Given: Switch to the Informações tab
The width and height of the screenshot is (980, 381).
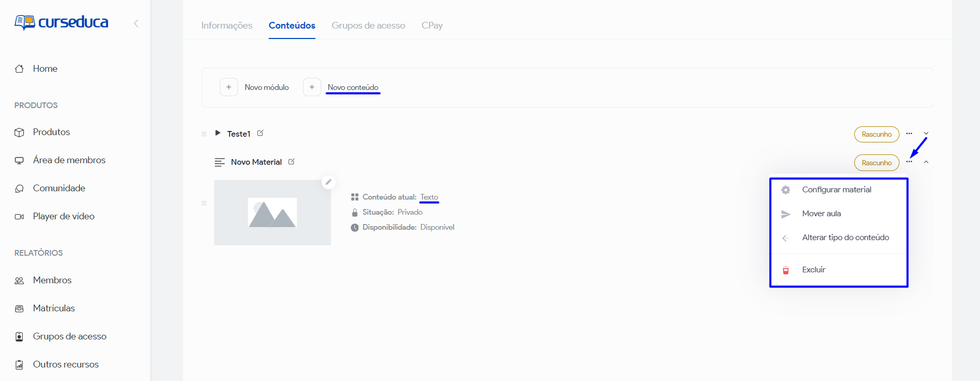Looking at the screenshot, I should 227,25.
